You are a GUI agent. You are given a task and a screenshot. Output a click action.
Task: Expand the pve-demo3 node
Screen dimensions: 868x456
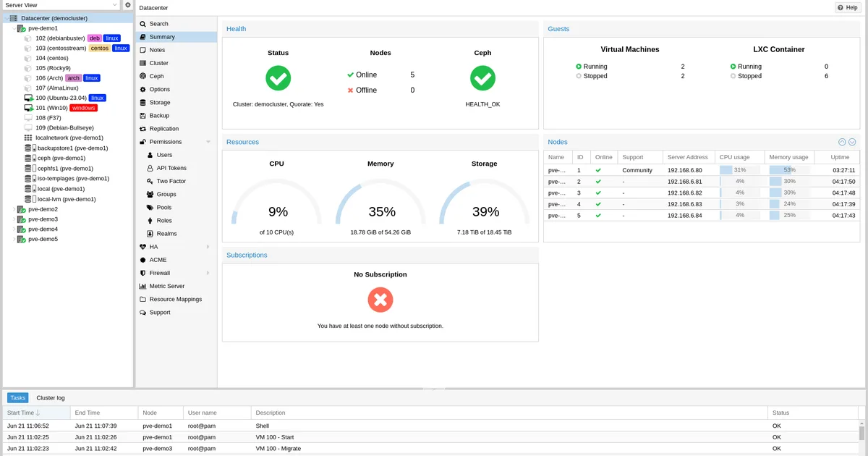[x=14, y=219]
